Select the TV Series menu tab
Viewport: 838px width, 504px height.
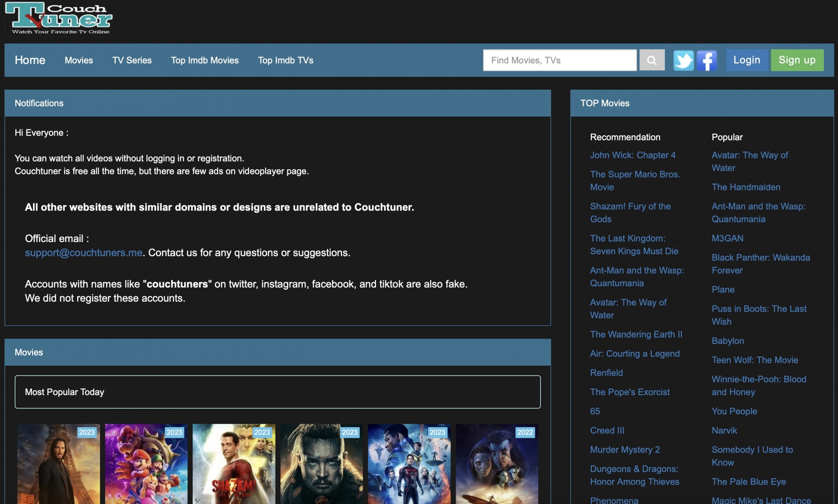(x=132, y=59)
